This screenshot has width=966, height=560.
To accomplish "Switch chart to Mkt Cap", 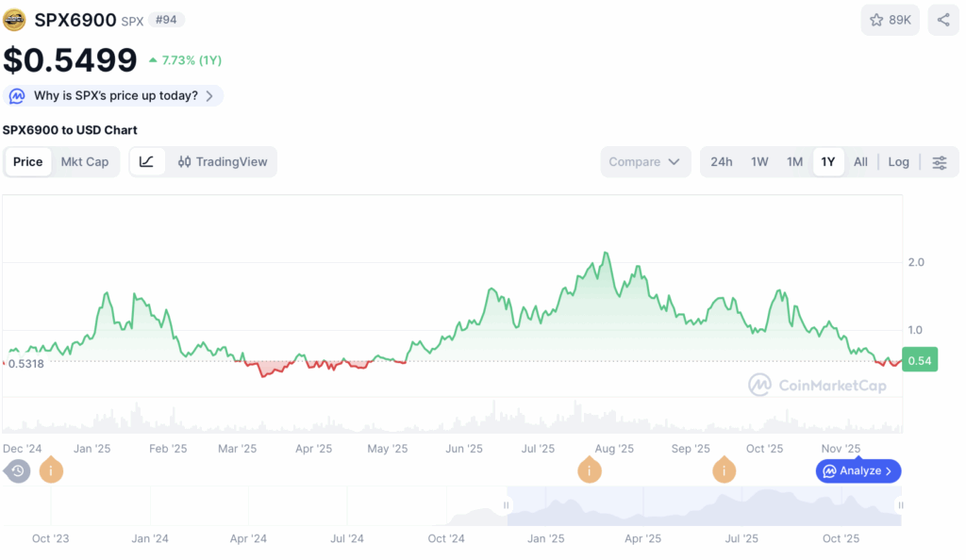I will (84, 162).
